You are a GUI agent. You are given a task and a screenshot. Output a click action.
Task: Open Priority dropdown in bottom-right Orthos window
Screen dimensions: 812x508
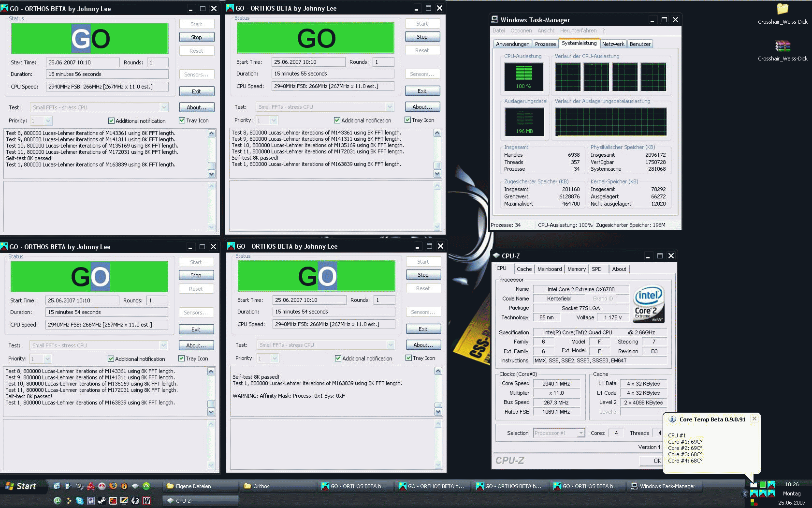pyautogui.click(x=275, y=359)
